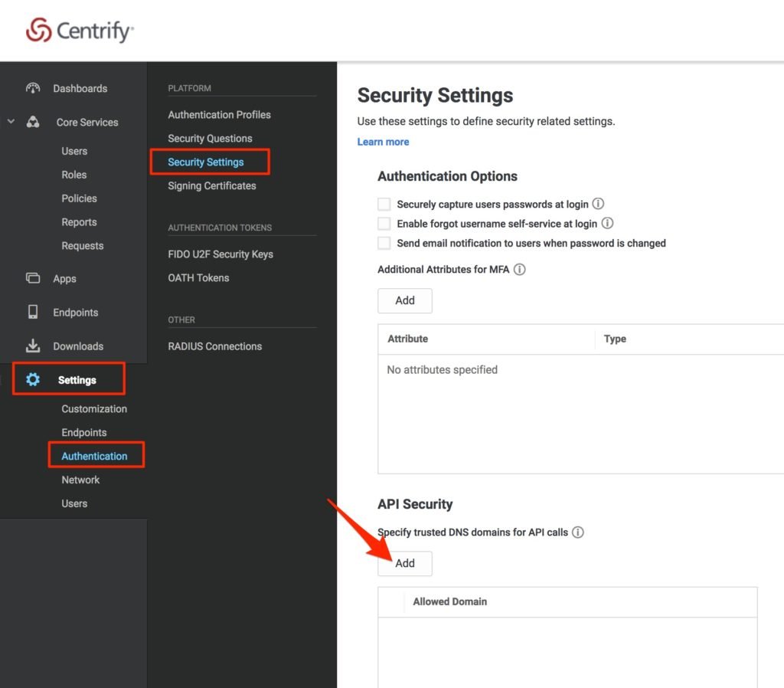Click info icon beside Additional Attributes for MFA
This screenshot has width=784, height=688.
519,270
